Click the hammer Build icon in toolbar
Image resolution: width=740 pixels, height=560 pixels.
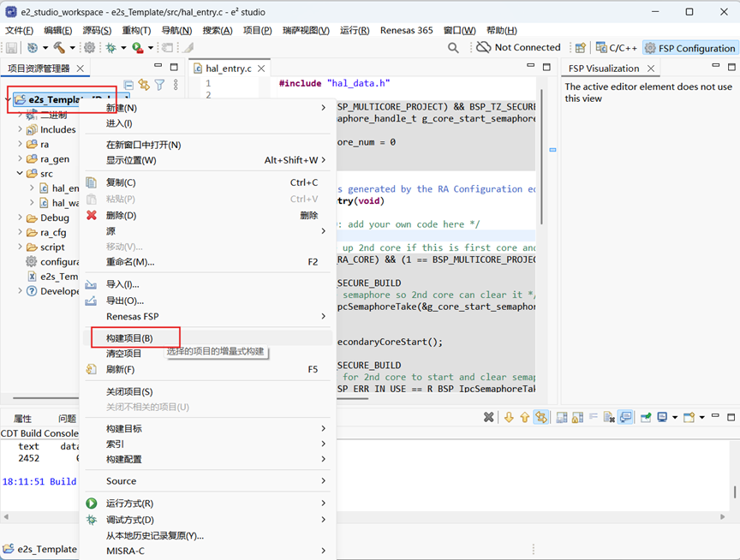click(x=59, y=48)
